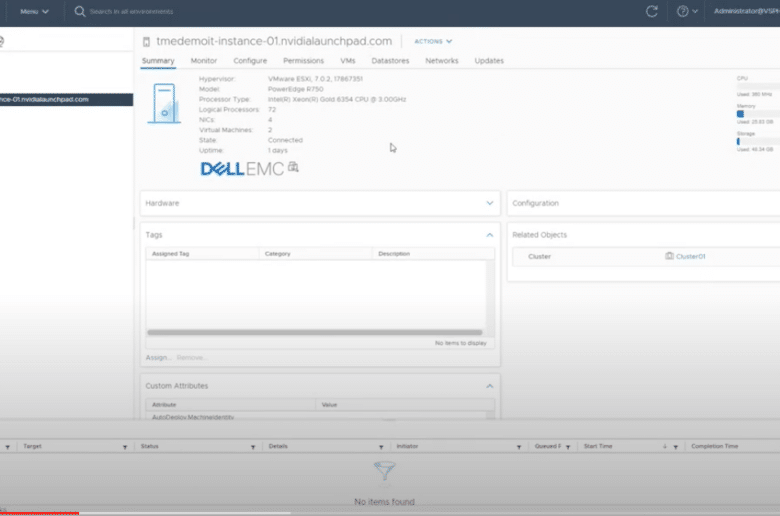Sort tasks by Completion Time column
This screenshot has width=780, height=516.
[714, 446]
